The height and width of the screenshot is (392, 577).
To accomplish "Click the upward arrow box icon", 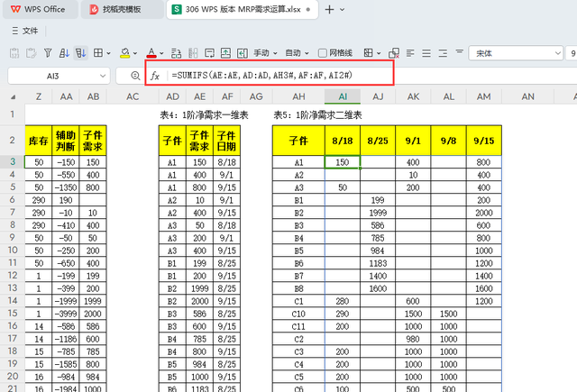I will (x=225, y=53).
